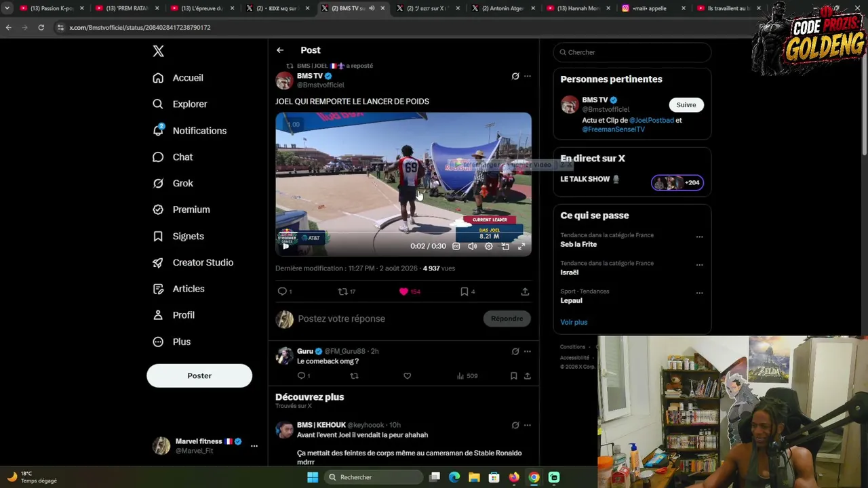Open account options for Marvel fitness
Image resolution: width=868 pixels, height=488 pixels.
[254, 446]
